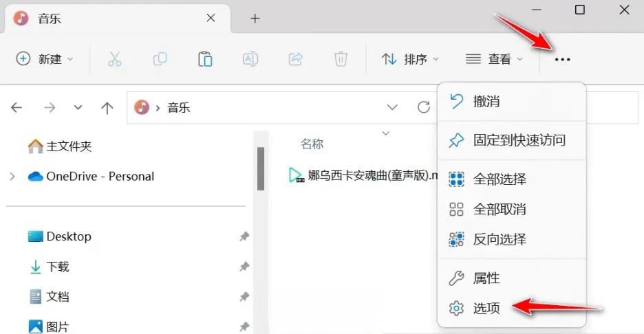The image size is (644, 334).
Task: Open the 新建 dropdown
Action: [45, 59]
